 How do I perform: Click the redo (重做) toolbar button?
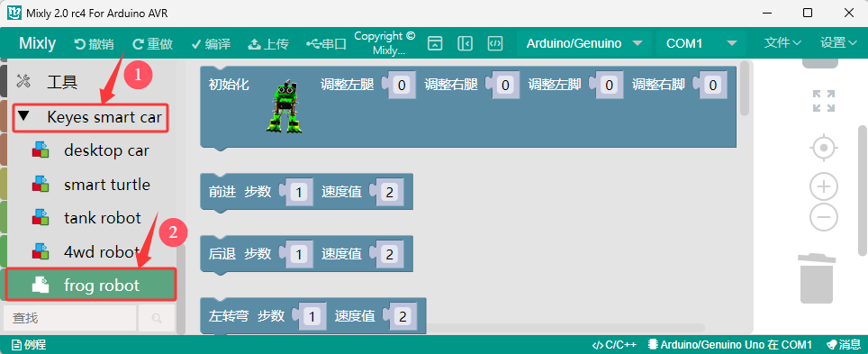click(153, 44)
